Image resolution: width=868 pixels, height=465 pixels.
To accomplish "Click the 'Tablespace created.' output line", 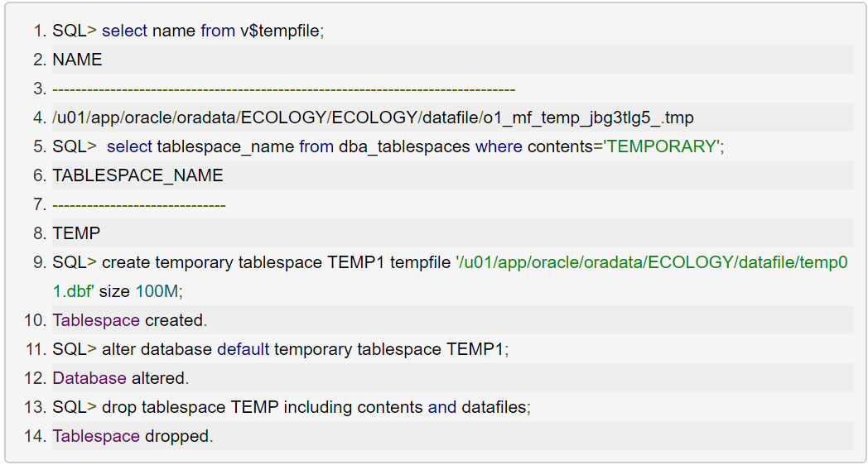I will (130, 320).
